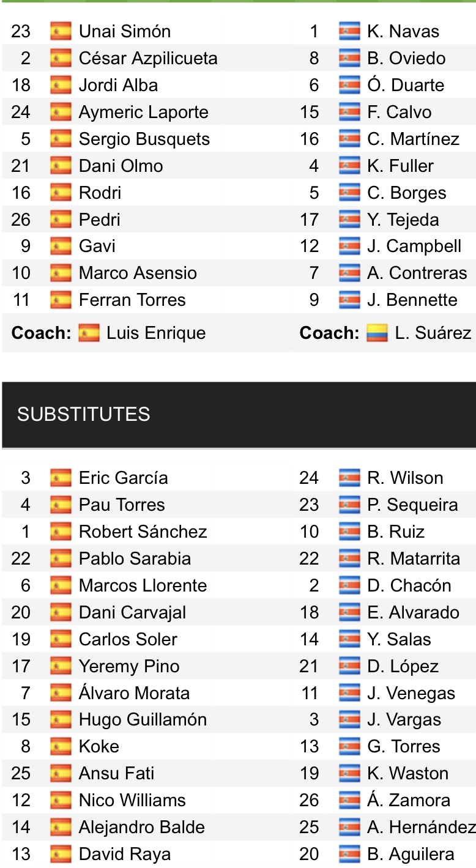Click the flag icon beside K. Waston
This screenshot has height=868, width=476.
click(x=349, y=774)
